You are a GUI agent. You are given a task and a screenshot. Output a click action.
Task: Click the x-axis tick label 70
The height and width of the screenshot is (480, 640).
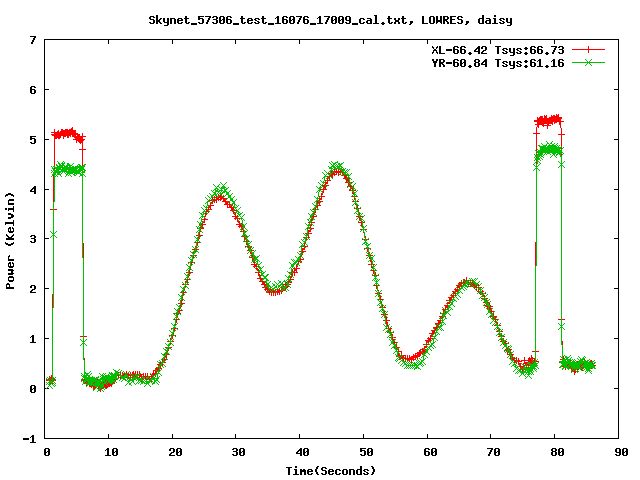[x=493, y=452]
